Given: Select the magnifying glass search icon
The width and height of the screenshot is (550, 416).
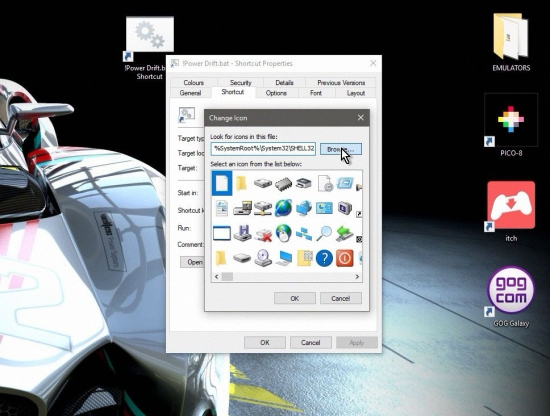Looking at the screenshot, I should 324,233.
